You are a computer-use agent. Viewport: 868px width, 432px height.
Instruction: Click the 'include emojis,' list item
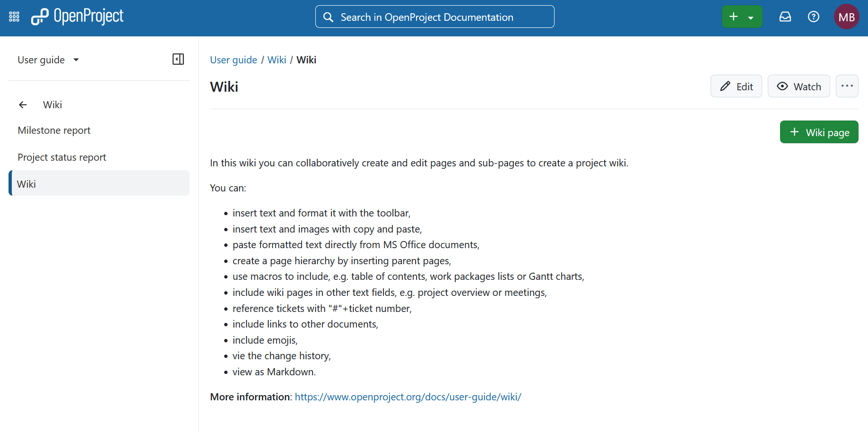coord(265,340)
